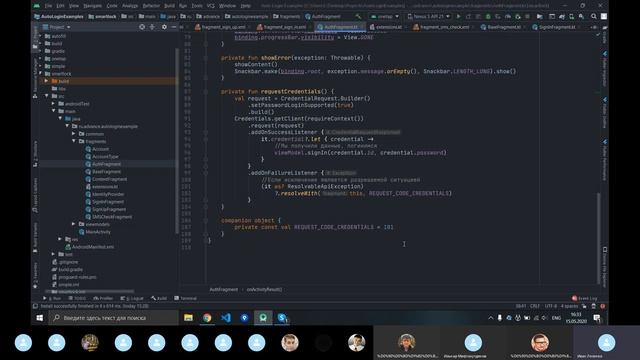Expand the highlighted build folder
Viewport: 640px width, 360px height.
[47, 81]
